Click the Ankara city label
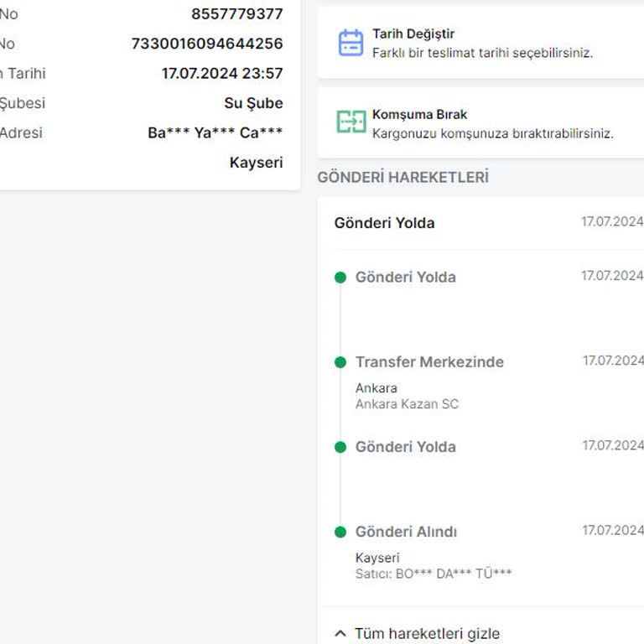The image size is (644, 644). pyautogui.click(x=377, y=388)
